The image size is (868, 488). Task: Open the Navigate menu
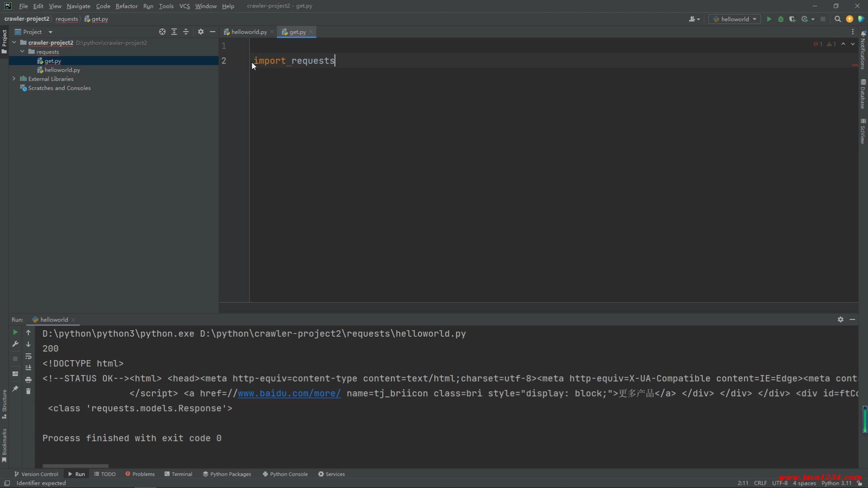(x=78, y=6)
